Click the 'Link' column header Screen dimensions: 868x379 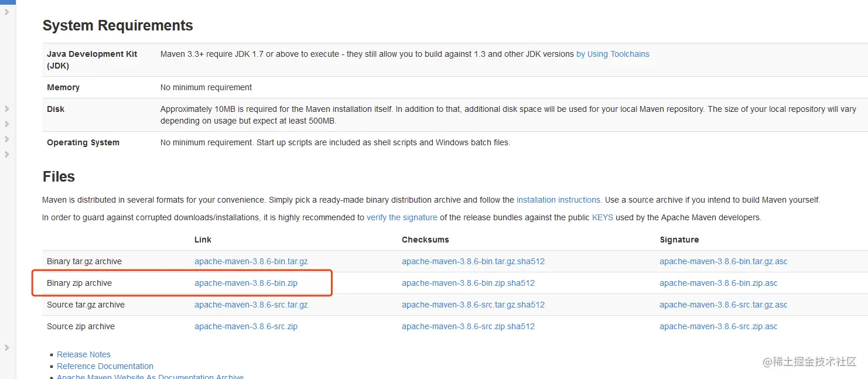click(x=203, y=240)
